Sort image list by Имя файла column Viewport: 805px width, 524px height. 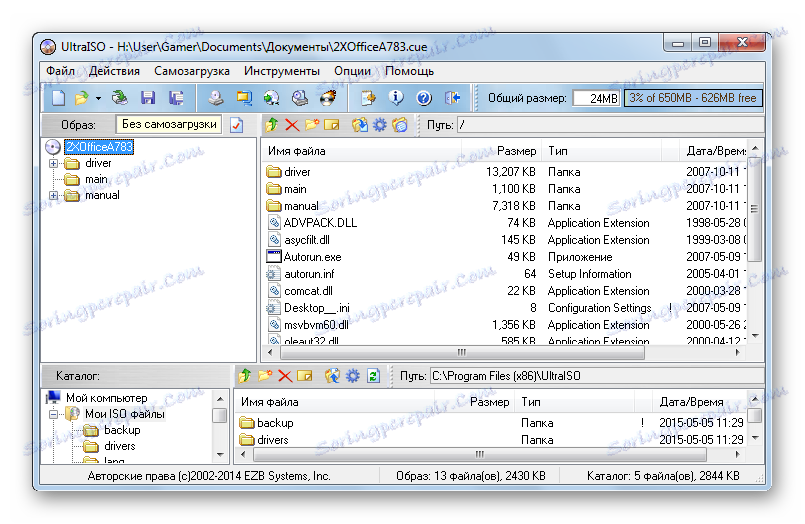[362, 151]
